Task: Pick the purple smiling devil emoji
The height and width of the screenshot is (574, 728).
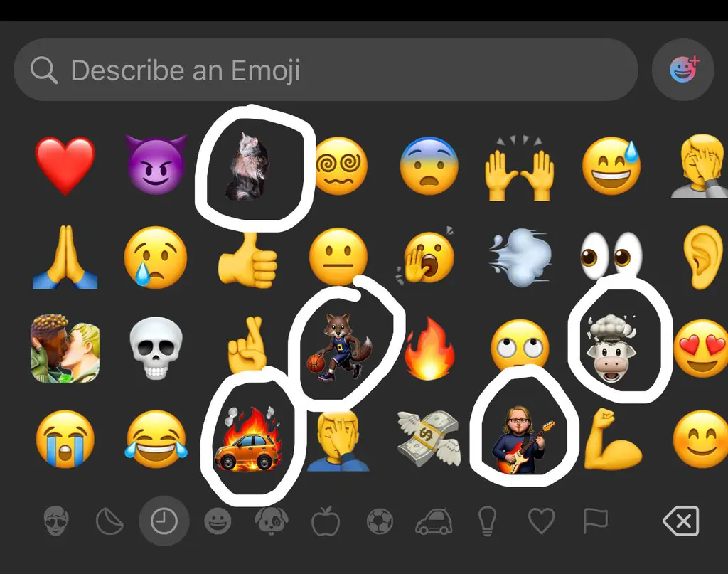Action: 156,164
